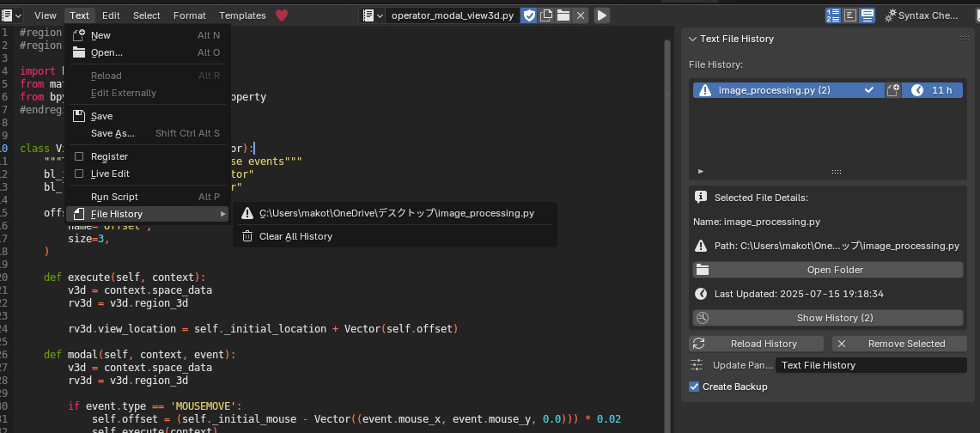Toggle the checkmark on image_processing.py row

(868, 90)
